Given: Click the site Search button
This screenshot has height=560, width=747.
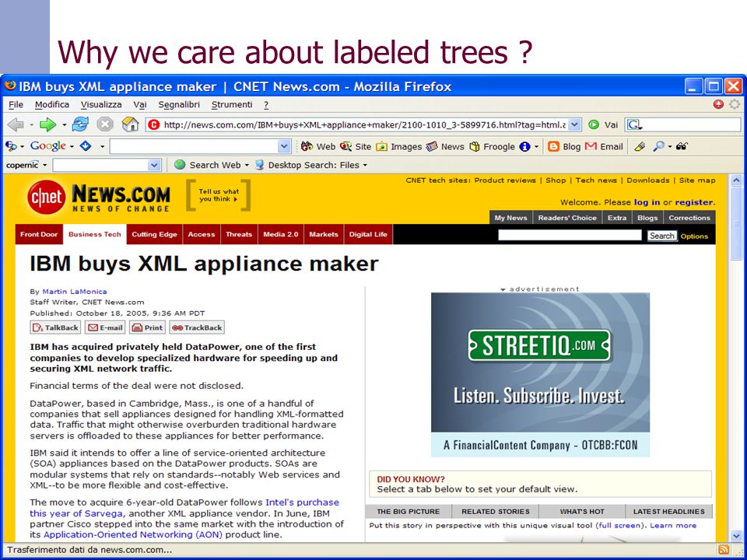Looking at the screenshot, I should click(661, 236).
